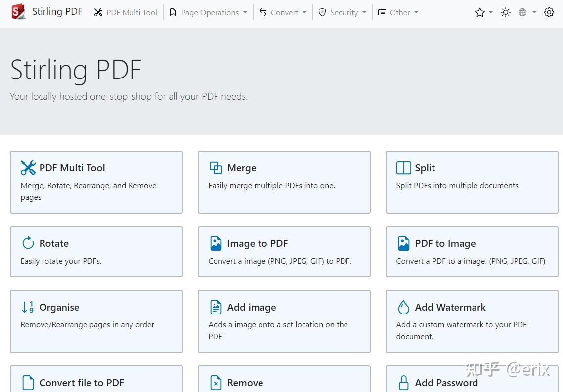Select the Merge tool icon

pos(216,168)
